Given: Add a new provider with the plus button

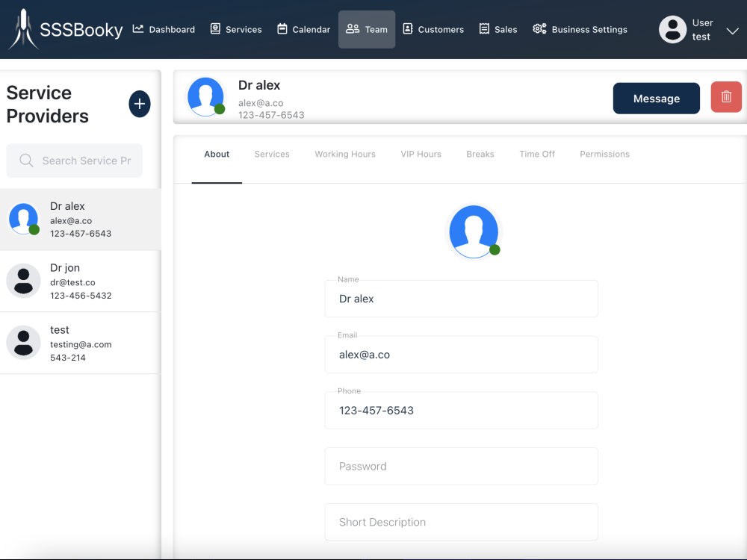Looking at the screenshot, I should pyautogui.click(x=139, y=104).
